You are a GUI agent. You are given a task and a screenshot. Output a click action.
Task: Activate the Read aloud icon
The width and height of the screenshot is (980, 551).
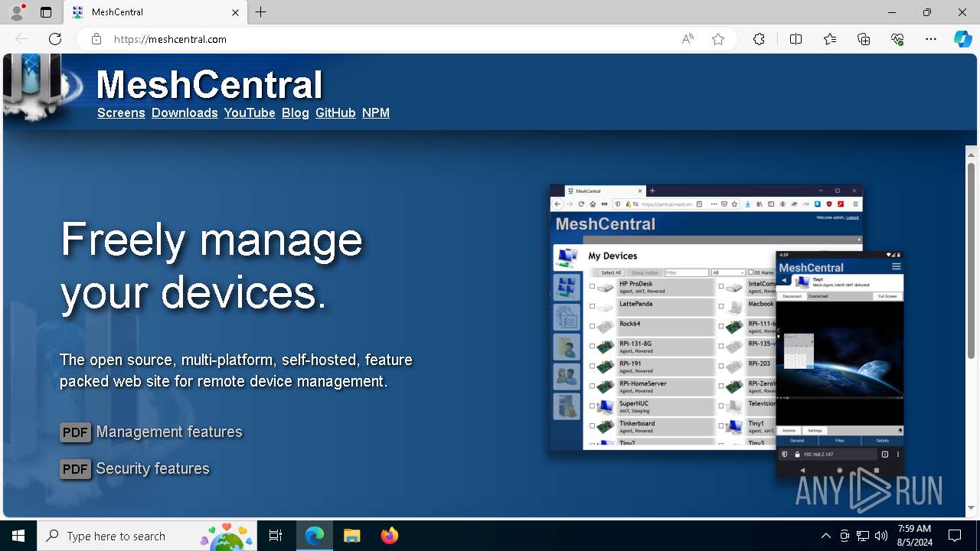point(688,39)
